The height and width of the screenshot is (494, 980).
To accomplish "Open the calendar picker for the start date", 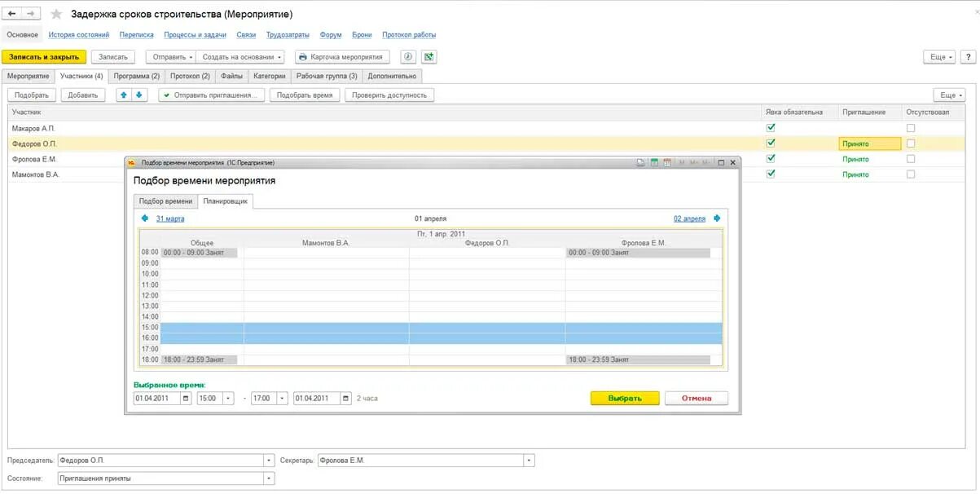I will [187, 399].
